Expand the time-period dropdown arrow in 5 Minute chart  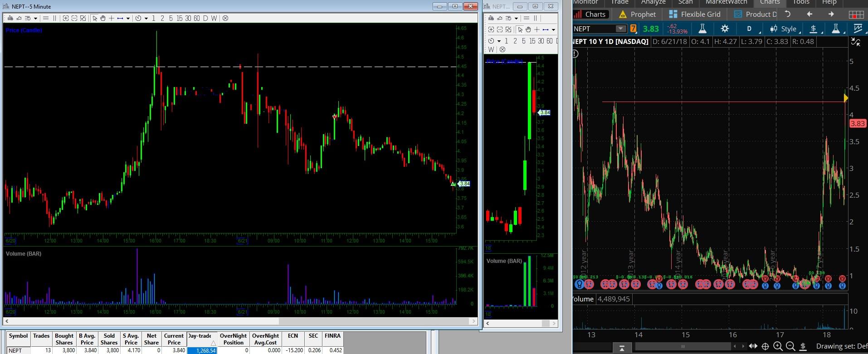point(146,19)
